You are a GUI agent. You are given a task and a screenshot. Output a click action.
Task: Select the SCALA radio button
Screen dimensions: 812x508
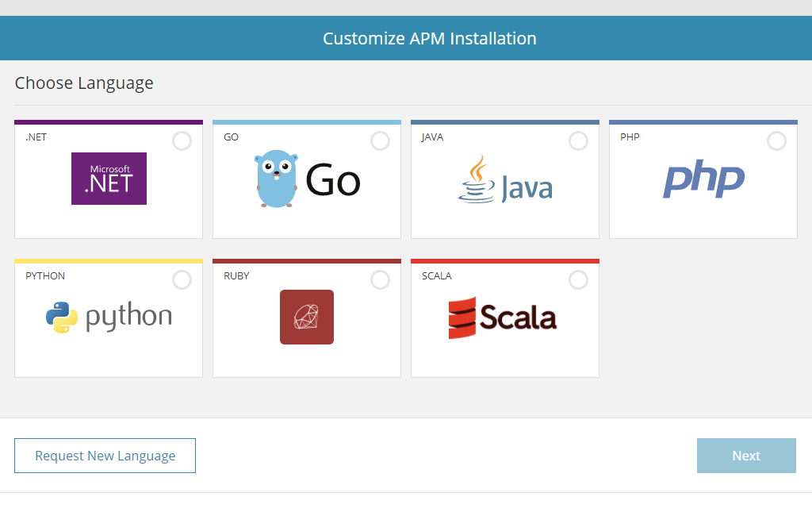click(x=578, y=279)
